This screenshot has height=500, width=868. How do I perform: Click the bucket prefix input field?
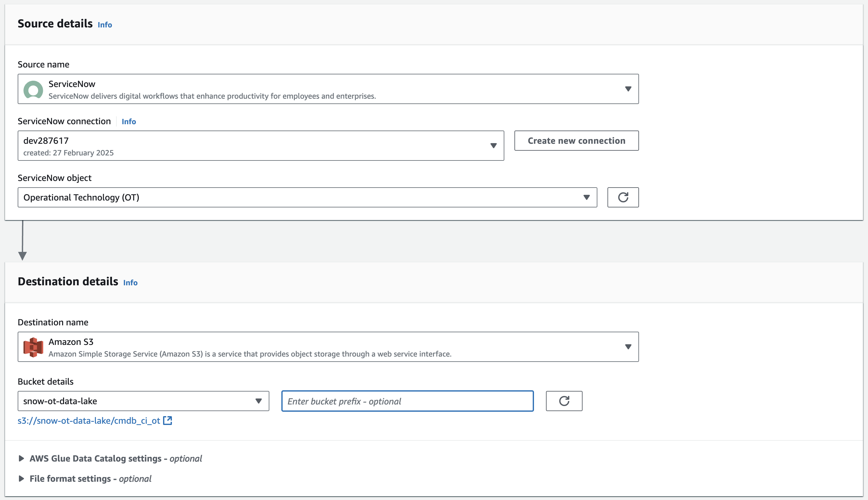pyautogui.click(x=408, y=401)
